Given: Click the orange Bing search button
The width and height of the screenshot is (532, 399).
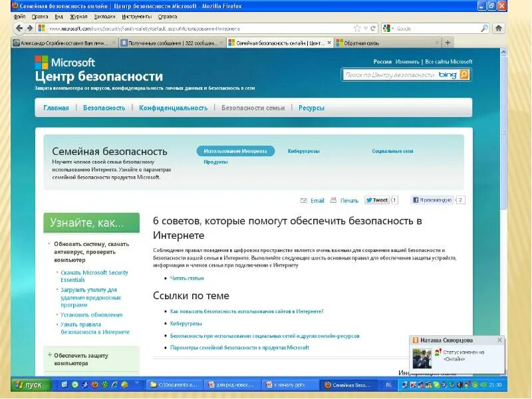Looking at the screenshot, I should pyautogui.click(x=464, y=74).
